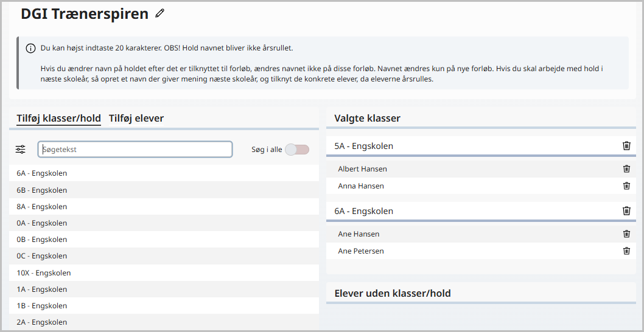Remove Ane Hansen using her trash icon
Screen dimensions: 644x332
(626, 234)
